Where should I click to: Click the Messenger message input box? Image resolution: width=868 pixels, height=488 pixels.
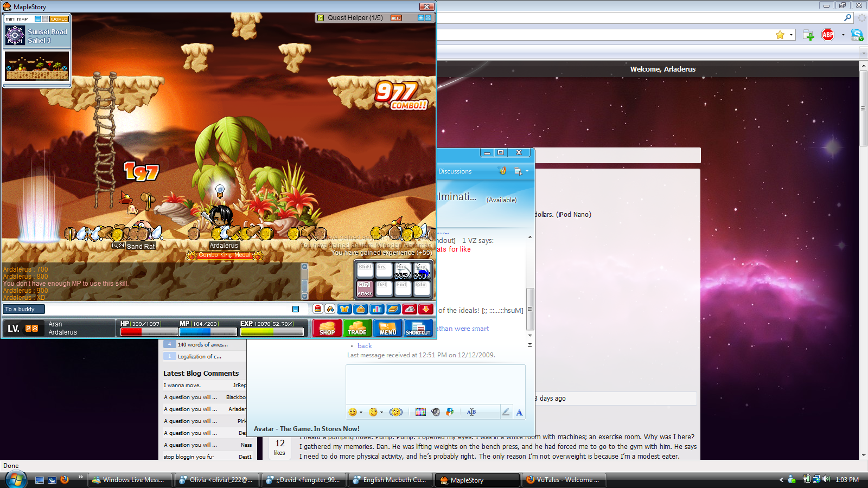(436, 384)
